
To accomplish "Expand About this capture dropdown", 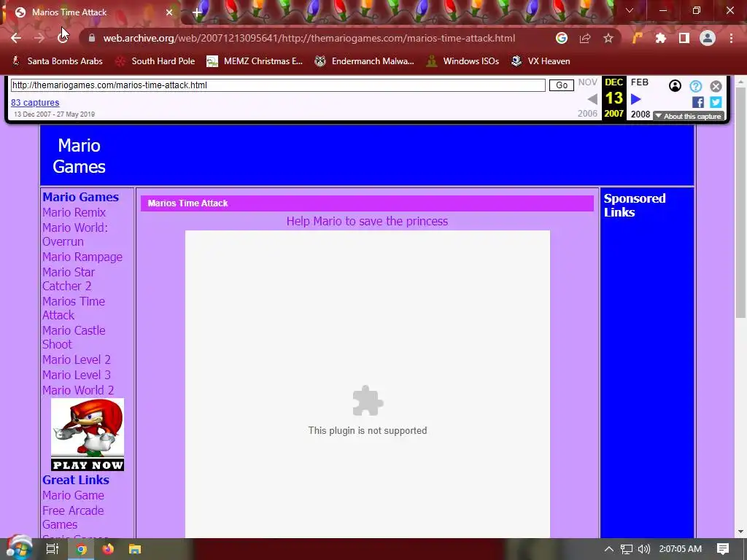I will [689, 116].
